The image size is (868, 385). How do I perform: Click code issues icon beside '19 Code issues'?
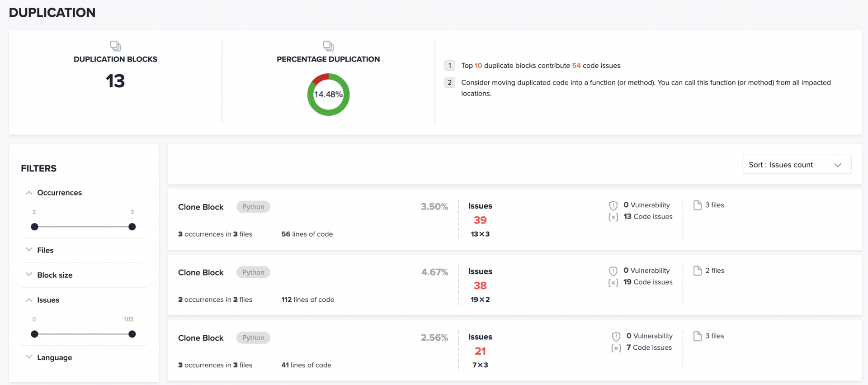613,283
